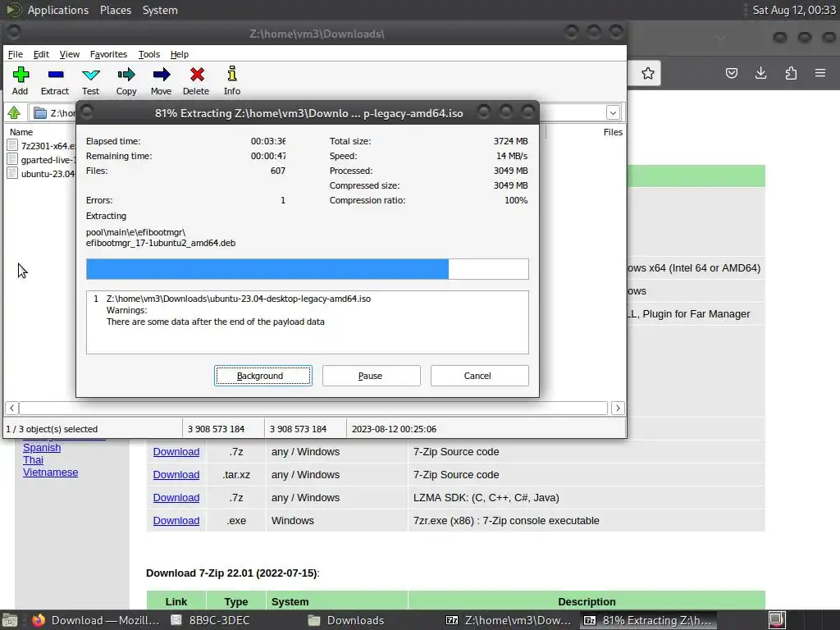Expand the address bar path dropdown
This screenshot has width=840, height=630.
coord(613,113)
